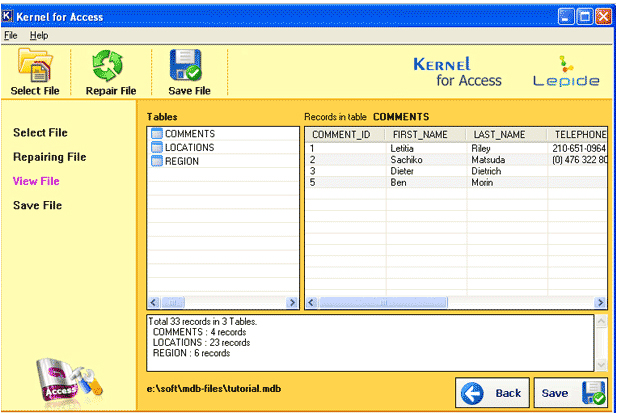Click the records grid horizontal scroll thumb
The width and height of the screenshot is (621, 413).
pyautogui.click(x=383, y=303)
